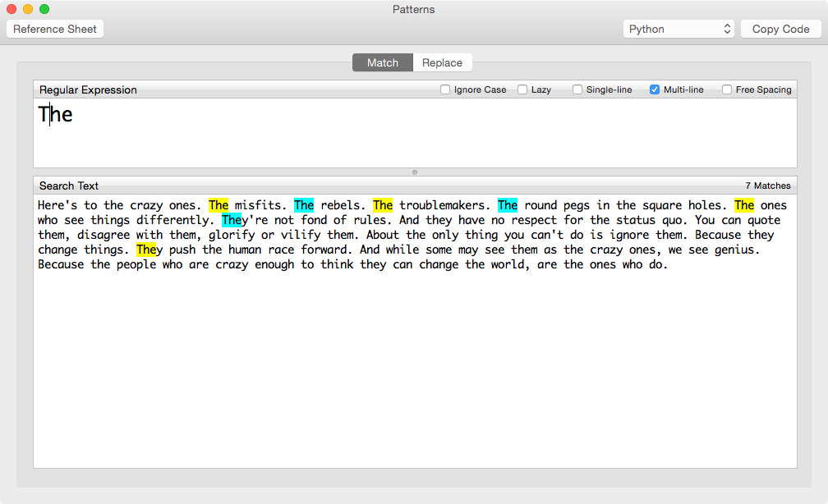The height and width of the screenshot is (504, 828).
Task: Open the Python language dropdown
Action: [x=678, y=29]
